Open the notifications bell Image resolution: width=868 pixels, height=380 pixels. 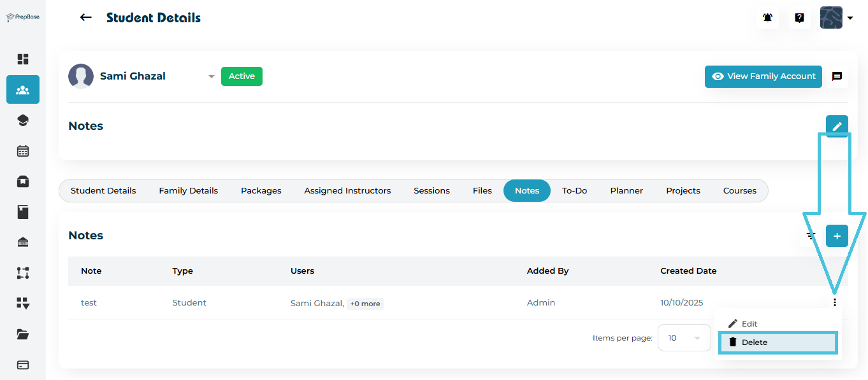click(x=767, y=18)
